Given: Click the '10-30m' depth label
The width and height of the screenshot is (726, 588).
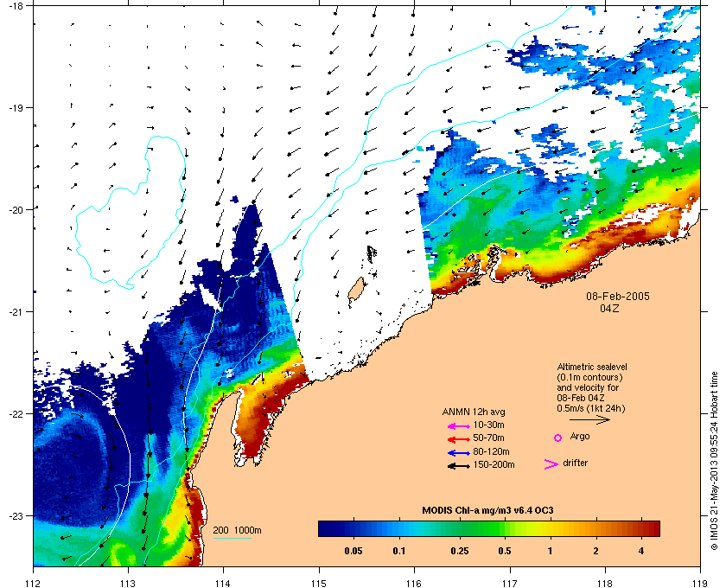Looking at the screenshot, I should pyautogui.click(x=488, y=425).
